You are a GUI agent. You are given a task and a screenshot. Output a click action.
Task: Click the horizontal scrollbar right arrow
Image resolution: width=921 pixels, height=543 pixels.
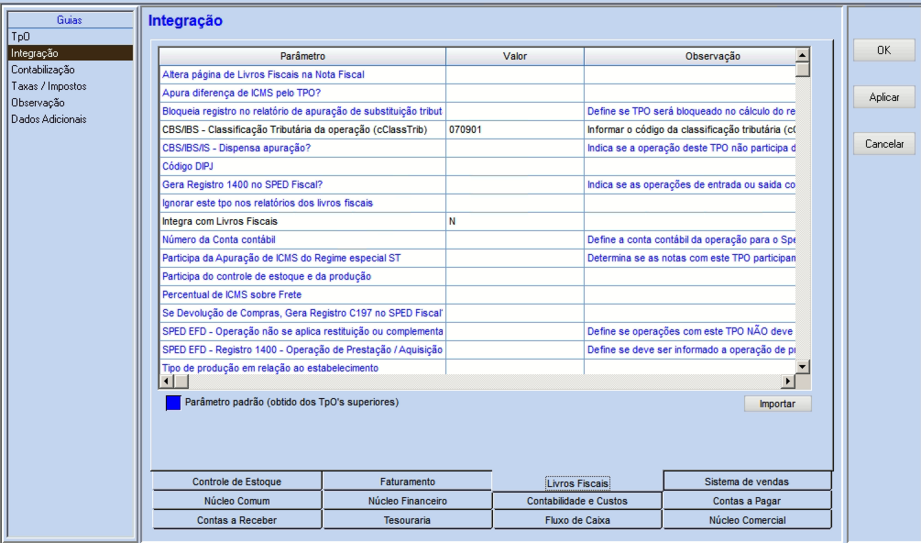click(788, 381)
